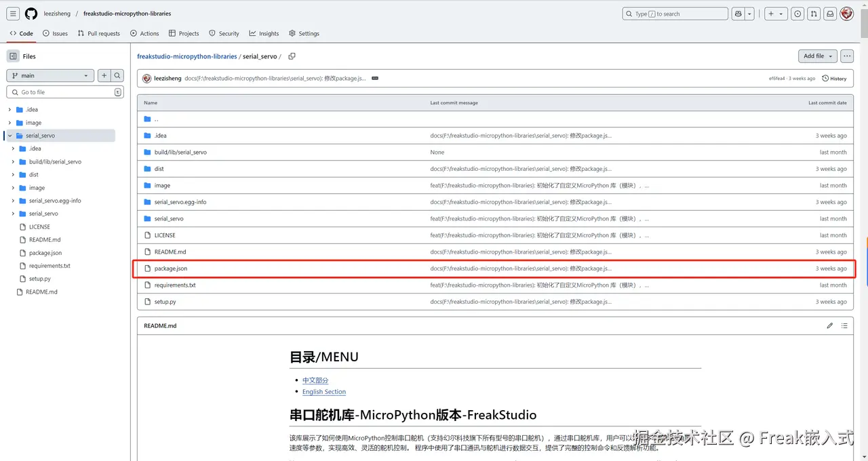Collapse the serial_servo folder in tree

pos(10,136)
